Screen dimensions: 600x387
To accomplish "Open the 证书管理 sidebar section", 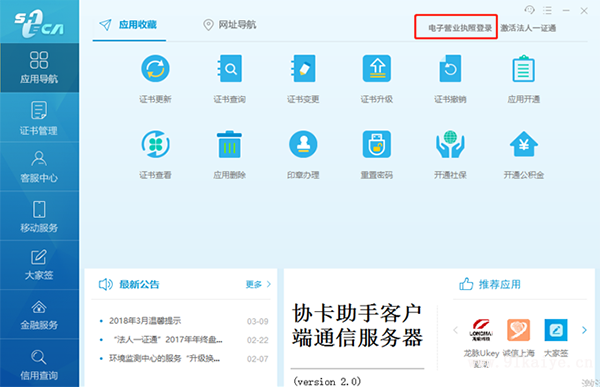I will coord(39,118).
